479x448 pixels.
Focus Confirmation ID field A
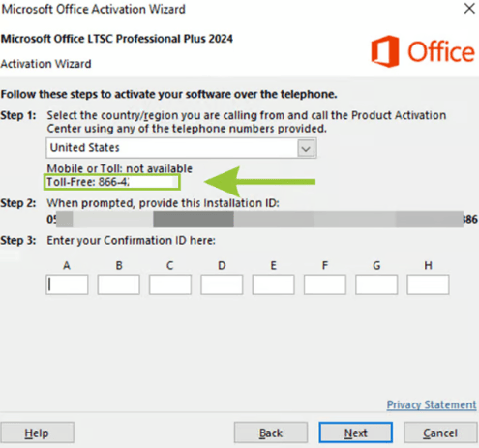pyautogui.click(x=67, y=284)
